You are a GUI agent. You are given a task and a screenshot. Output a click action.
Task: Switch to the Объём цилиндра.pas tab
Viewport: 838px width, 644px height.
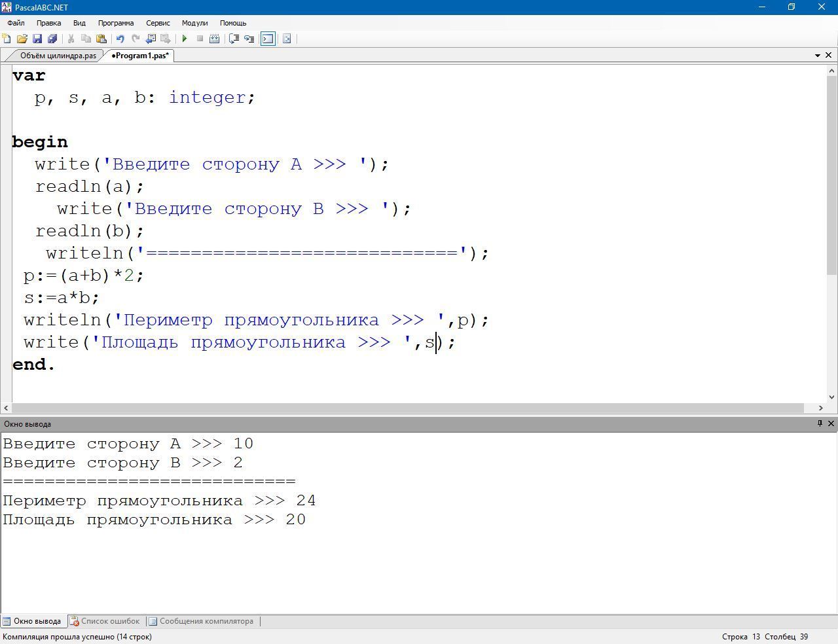(58, 56)
